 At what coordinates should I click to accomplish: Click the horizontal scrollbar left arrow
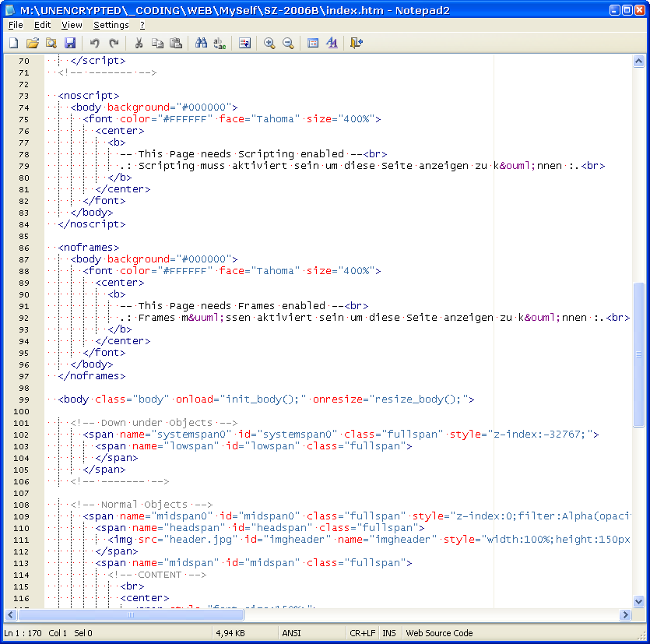(11, 614)
